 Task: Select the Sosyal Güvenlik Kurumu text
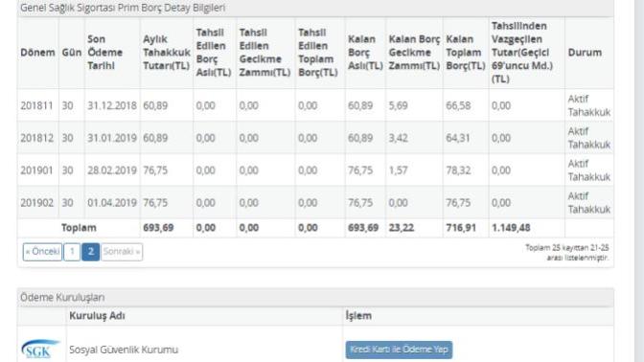pyautogui.click(x=124, y=350)
